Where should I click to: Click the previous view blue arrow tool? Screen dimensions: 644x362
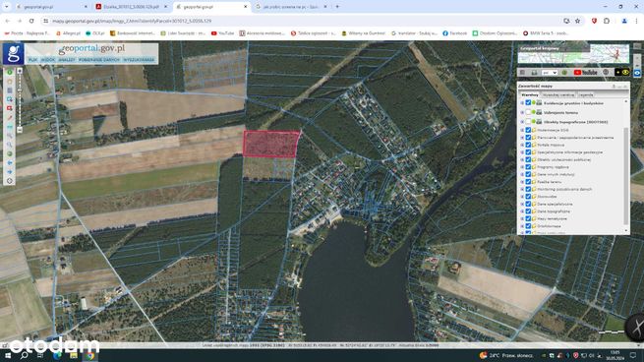[x=10, y=162]
